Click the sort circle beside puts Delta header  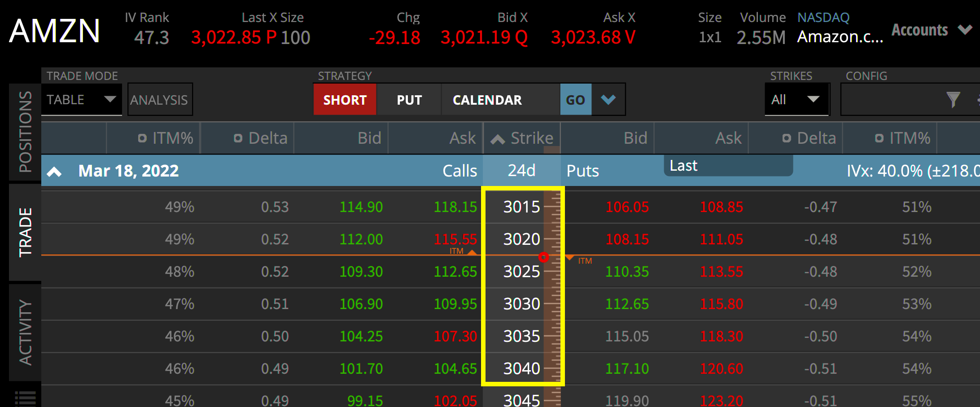(786, 138)
